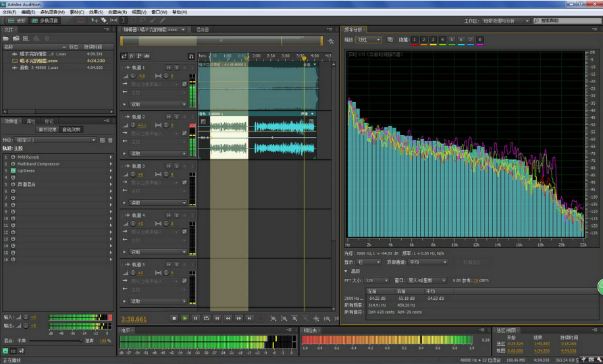Pause playback in the transport
603x364 pixels.
pyautogui.click(x=195, y=318)
